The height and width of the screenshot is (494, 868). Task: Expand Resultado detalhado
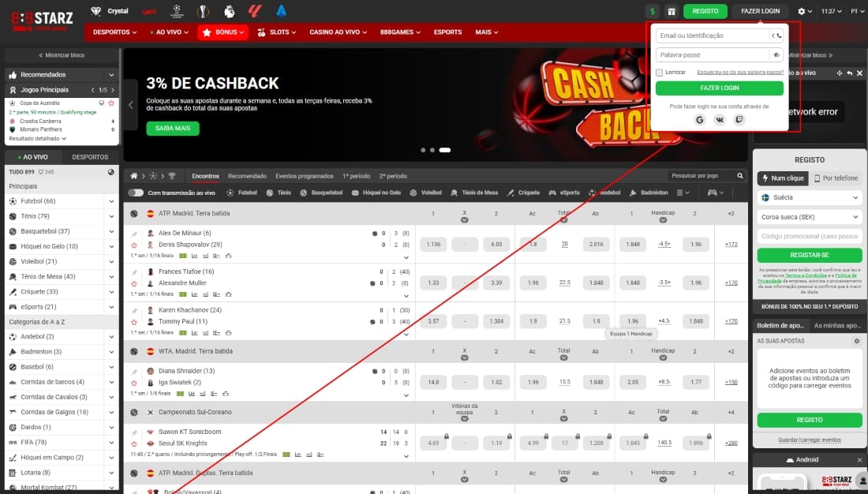[x=38, y=138]
